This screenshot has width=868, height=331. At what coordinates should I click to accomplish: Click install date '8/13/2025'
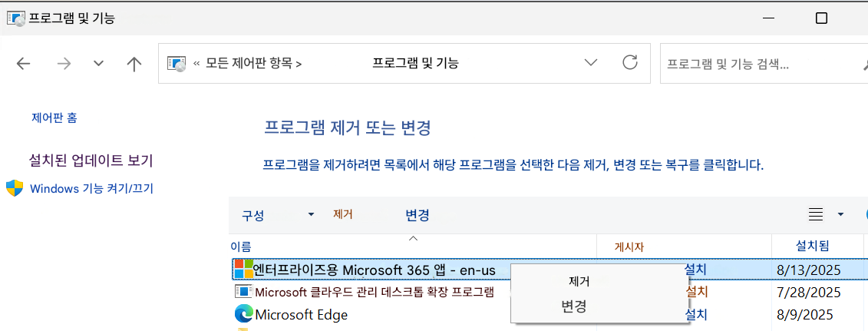(x=810, y=270)
